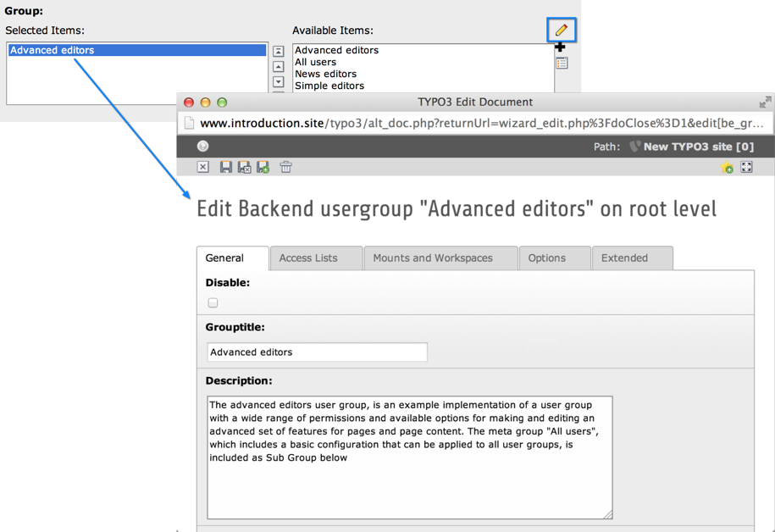775x532 pixels.
Task: Open the Mounts and Workspaces tab
Action: [x=441, y=258]
